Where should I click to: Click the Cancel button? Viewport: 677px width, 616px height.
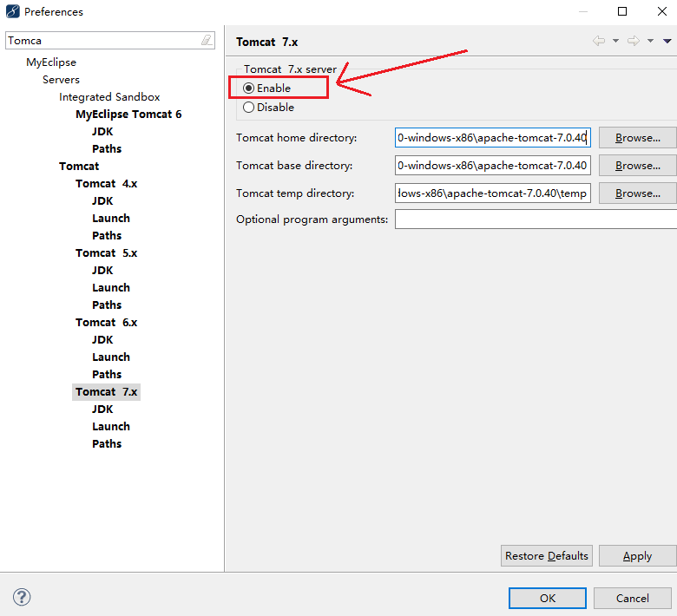click(x=633, y=599)
